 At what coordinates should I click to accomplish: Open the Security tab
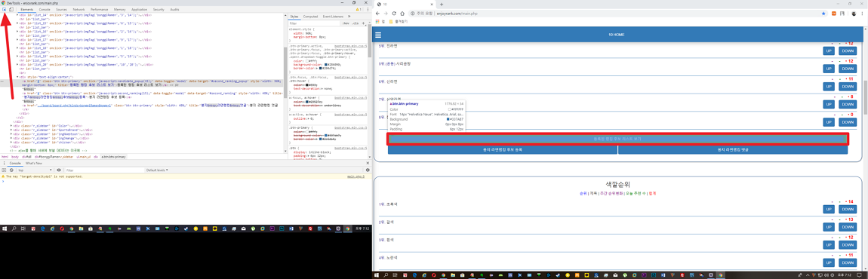click(159, 9)
